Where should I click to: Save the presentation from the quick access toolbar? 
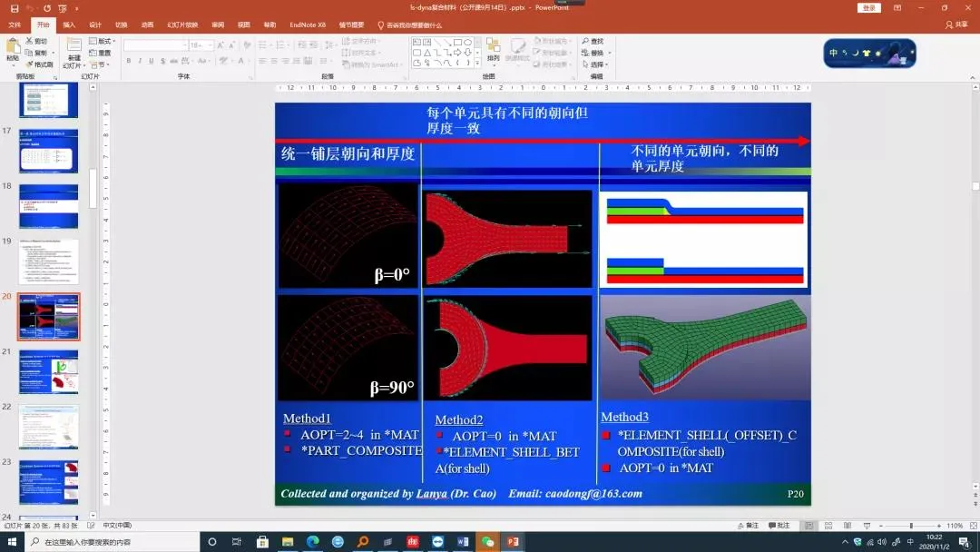click(x=15, y=8)
